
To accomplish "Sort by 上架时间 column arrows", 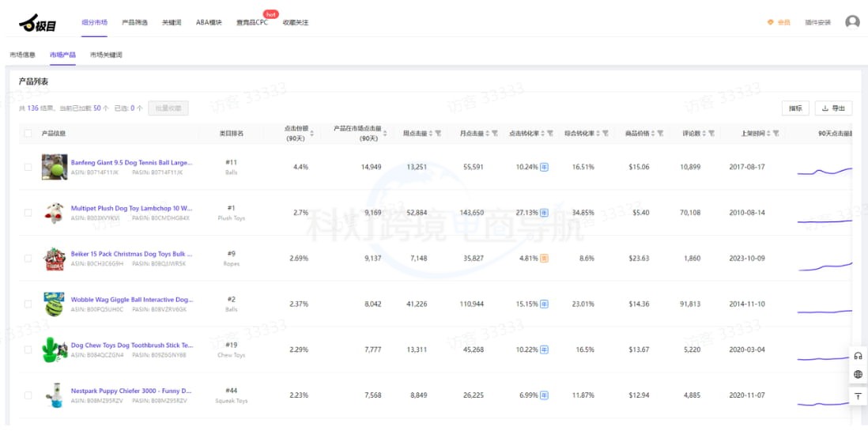I will pyautogui.click(x=768, y=134).
